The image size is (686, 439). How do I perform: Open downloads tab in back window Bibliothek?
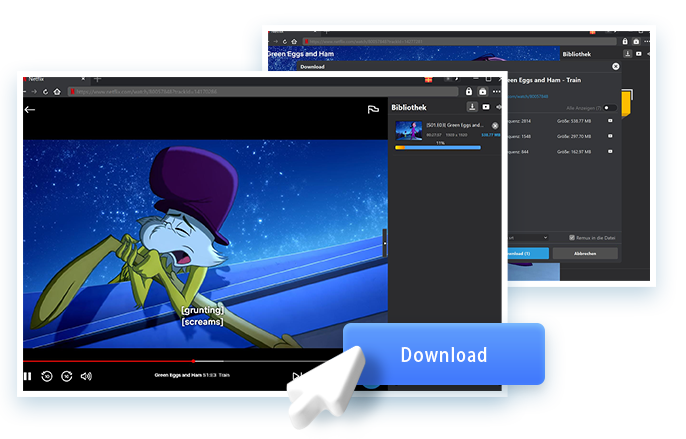pos(627,54)
